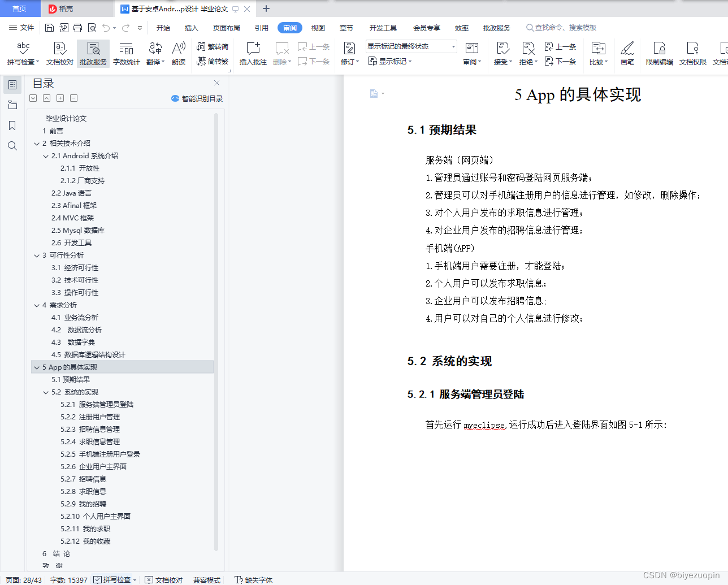728x585 pixels.
Task: Open the quick access toolbar customize arrow
Action: tap(140, 28)
